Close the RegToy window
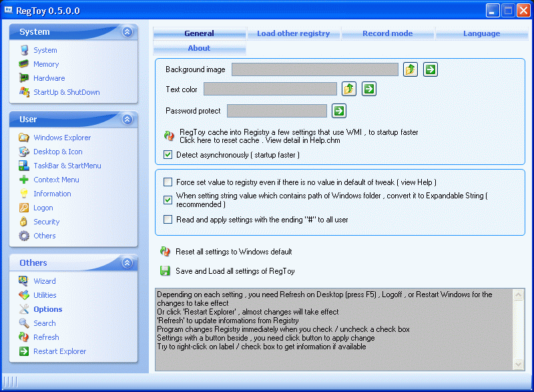 point(523,11)
